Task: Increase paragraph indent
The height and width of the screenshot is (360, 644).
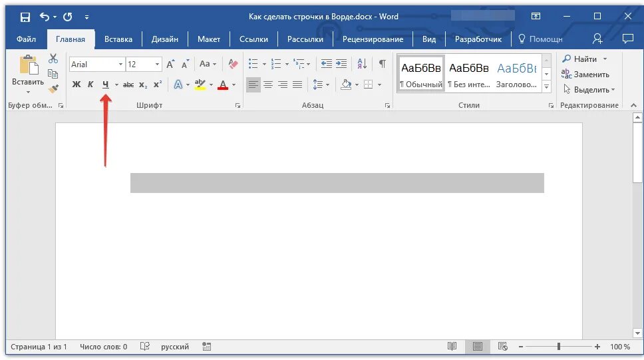Action: click(341, 64)
